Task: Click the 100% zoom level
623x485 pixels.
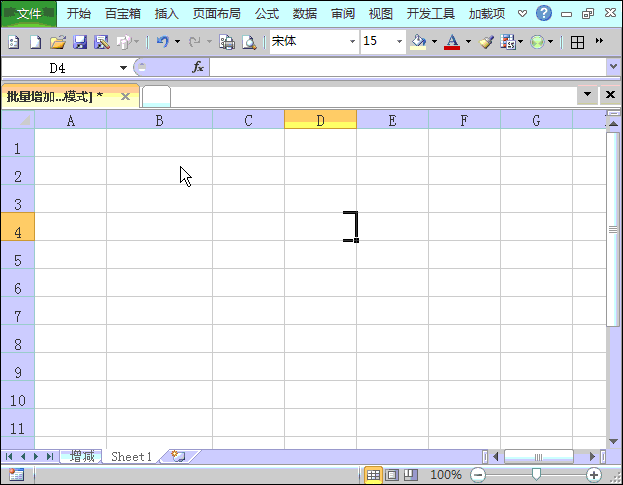Action: point(446,475)
